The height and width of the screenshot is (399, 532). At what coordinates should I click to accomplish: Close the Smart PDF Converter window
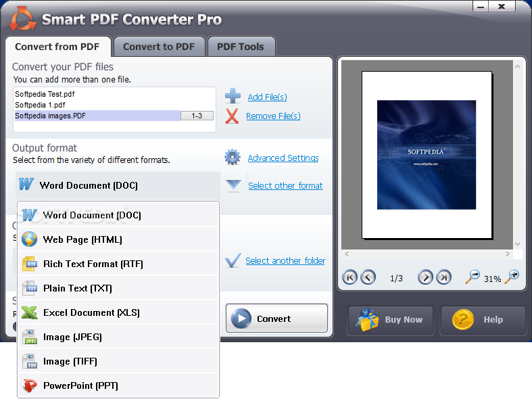coord(502,6)
